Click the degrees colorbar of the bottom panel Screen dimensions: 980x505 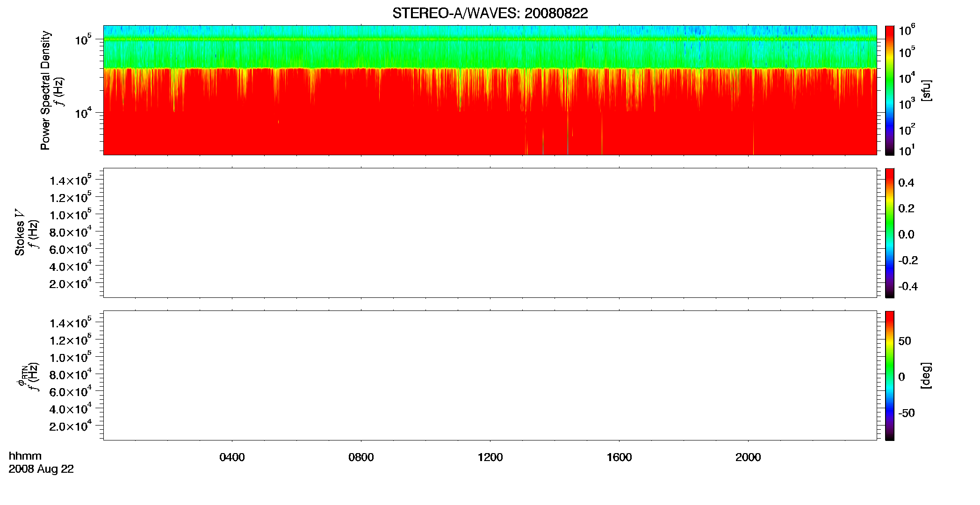(x=890, y=375)
